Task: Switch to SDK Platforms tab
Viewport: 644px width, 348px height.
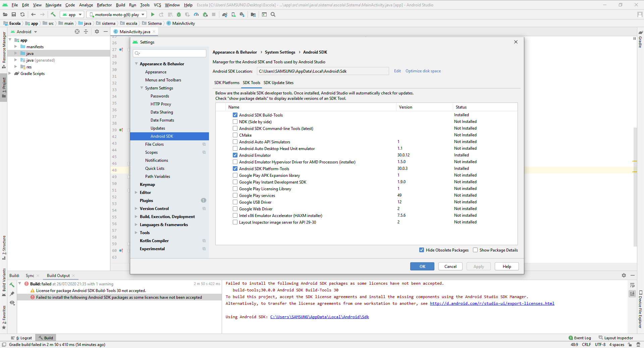Action: tap(227, 83)
